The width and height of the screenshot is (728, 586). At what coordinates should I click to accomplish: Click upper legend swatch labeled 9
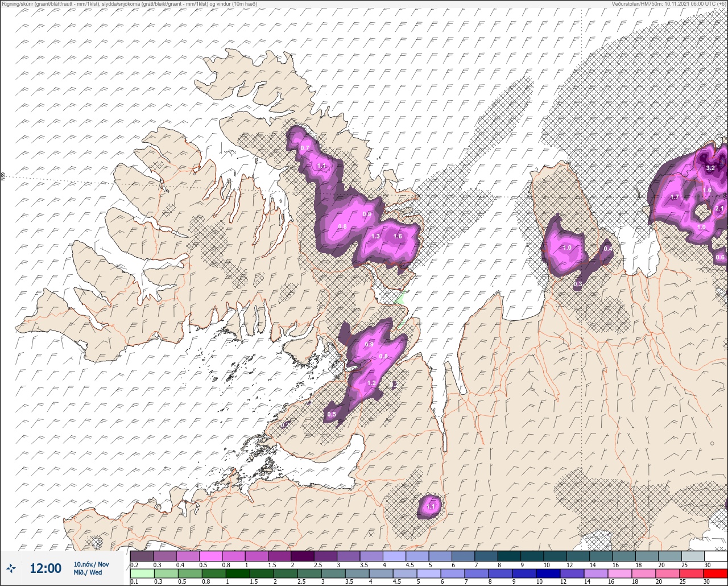point(532,556)
